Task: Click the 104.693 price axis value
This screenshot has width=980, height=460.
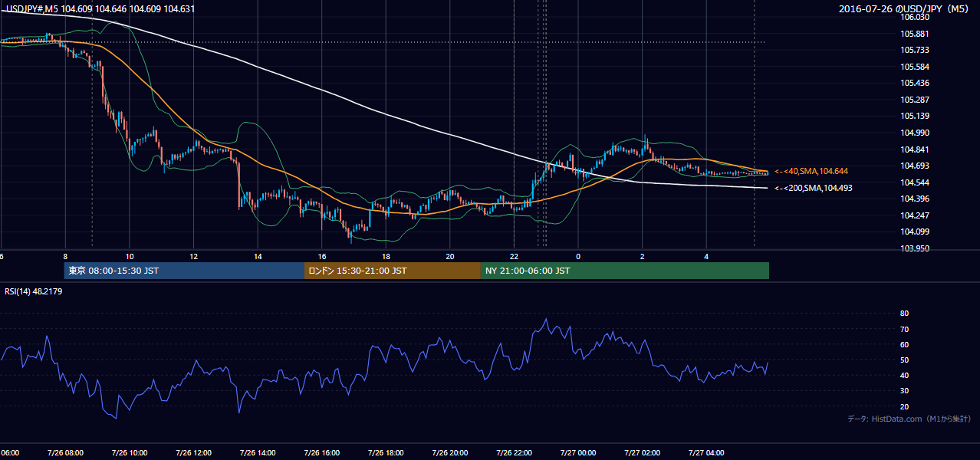Action: pos(916,166)
